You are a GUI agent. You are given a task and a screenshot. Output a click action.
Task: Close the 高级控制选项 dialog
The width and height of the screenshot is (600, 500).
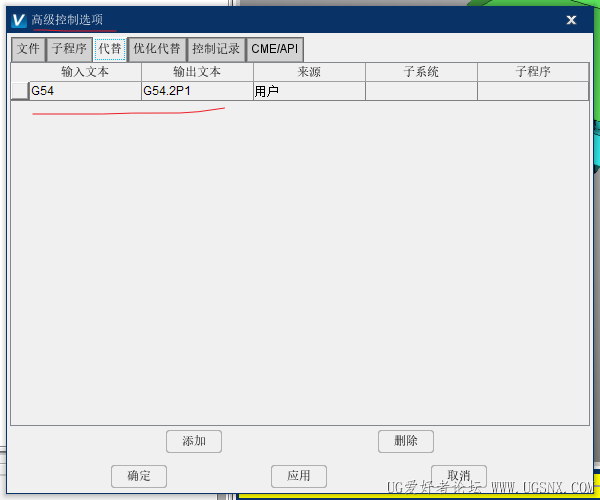click(x=571, y=20)
